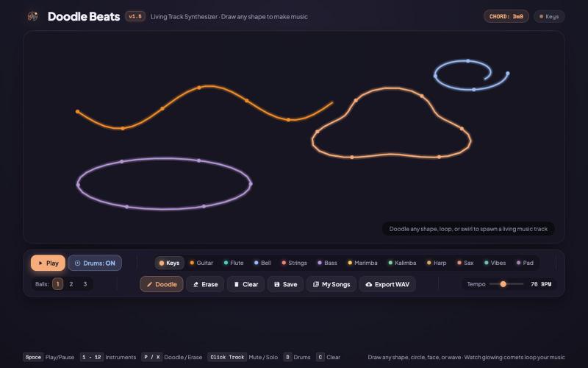Choose the Flute instrument
This screenshot has height=368, width=588.
pyautogui.click(x=234, y=263)
